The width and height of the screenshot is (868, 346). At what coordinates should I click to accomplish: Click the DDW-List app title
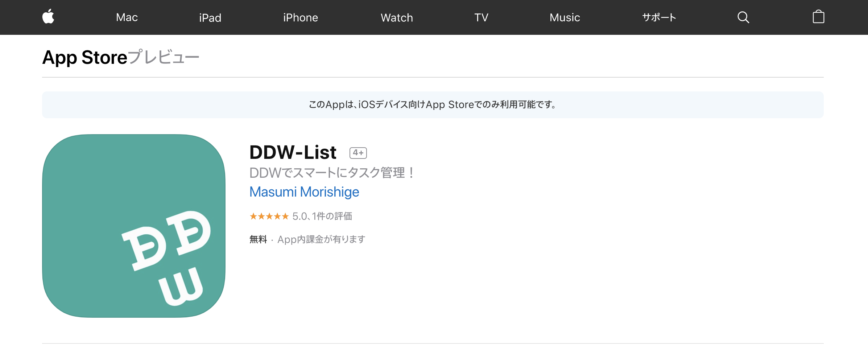(x=293, y=152)
